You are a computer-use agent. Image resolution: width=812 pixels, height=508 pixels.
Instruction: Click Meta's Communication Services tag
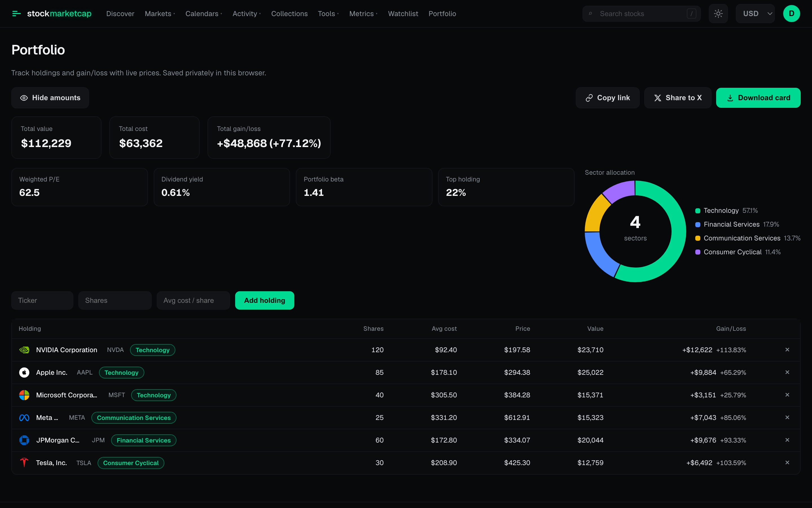click(134, 418)
